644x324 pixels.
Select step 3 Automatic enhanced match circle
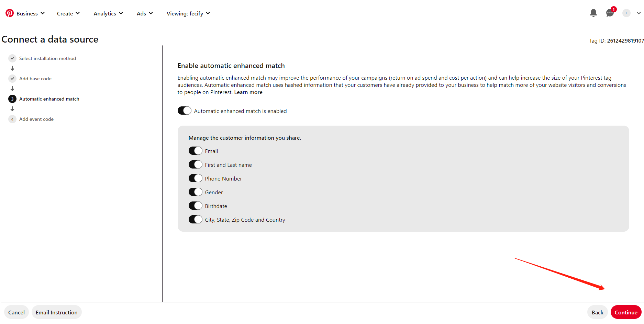(12, 99)
